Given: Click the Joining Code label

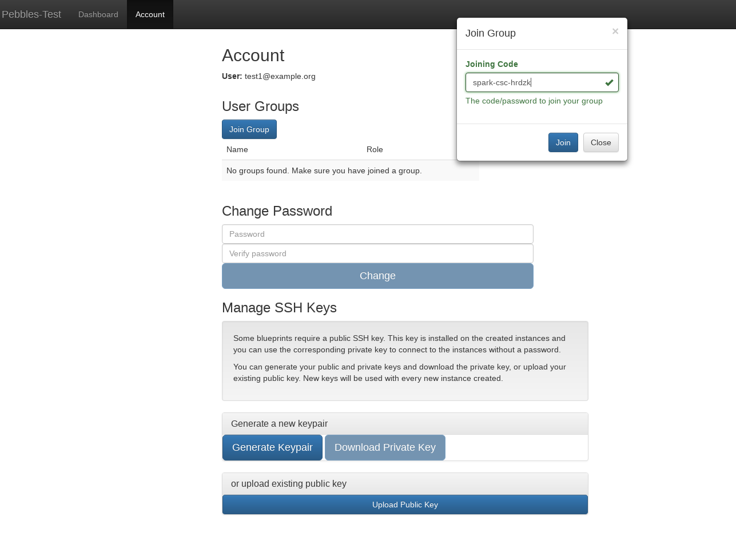Looking at the screenshot, I should pyautogui.click(x=492, y=64).
